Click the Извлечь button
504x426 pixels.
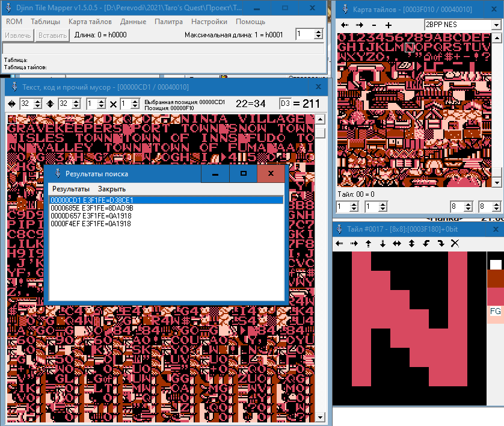[17, 35]
